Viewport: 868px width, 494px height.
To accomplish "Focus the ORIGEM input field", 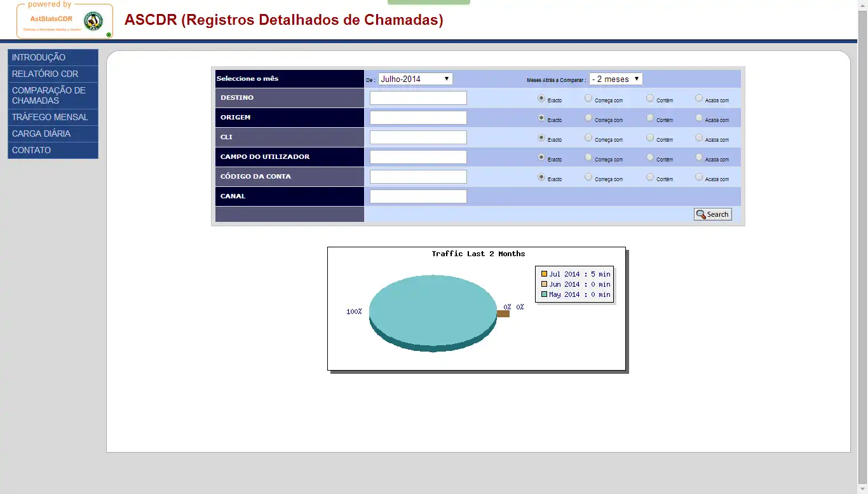I will coord(418,118).
